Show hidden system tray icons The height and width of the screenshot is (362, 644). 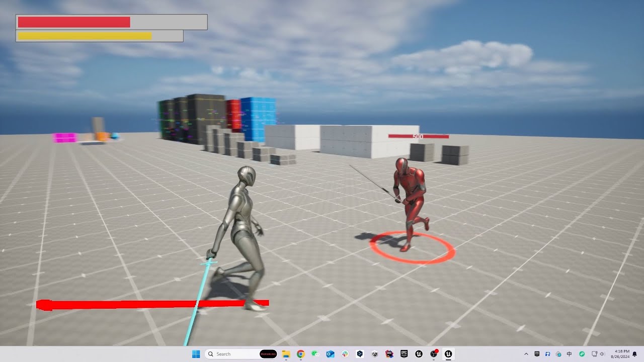click(x=526, y=354)
